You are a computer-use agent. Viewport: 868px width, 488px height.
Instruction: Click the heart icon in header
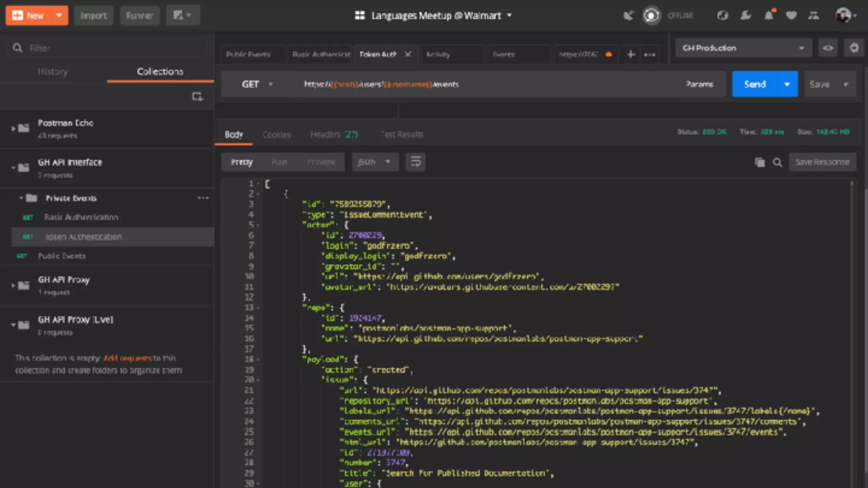click(x=791, y=16)
